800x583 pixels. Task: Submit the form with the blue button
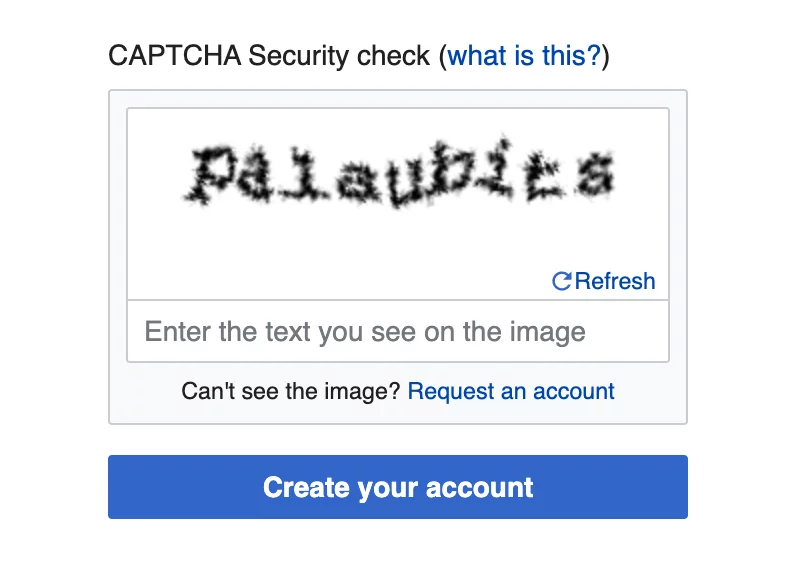pos(398,487)
